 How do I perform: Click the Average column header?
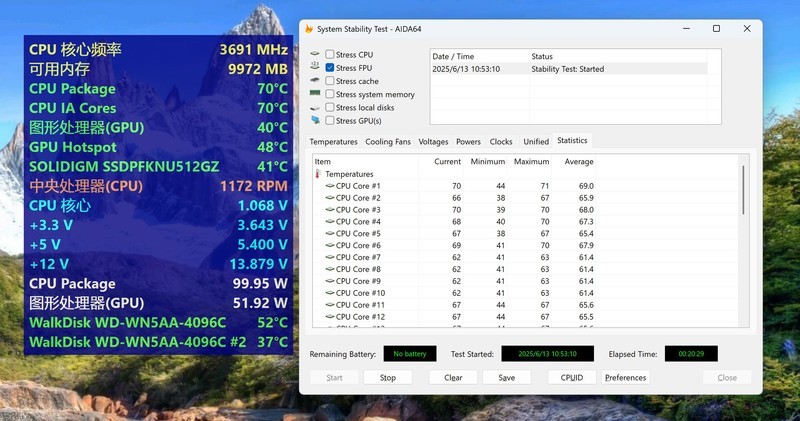click(x=578, y=161)
